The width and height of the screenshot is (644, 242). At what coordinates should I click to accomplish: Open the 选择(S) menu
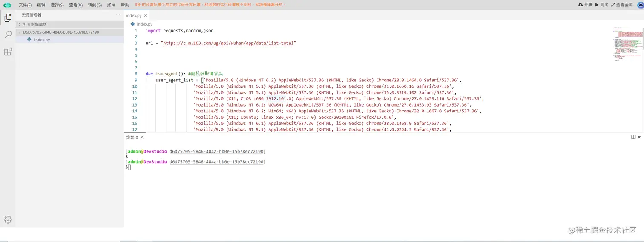pyautogui.click(x=57, y=5)
